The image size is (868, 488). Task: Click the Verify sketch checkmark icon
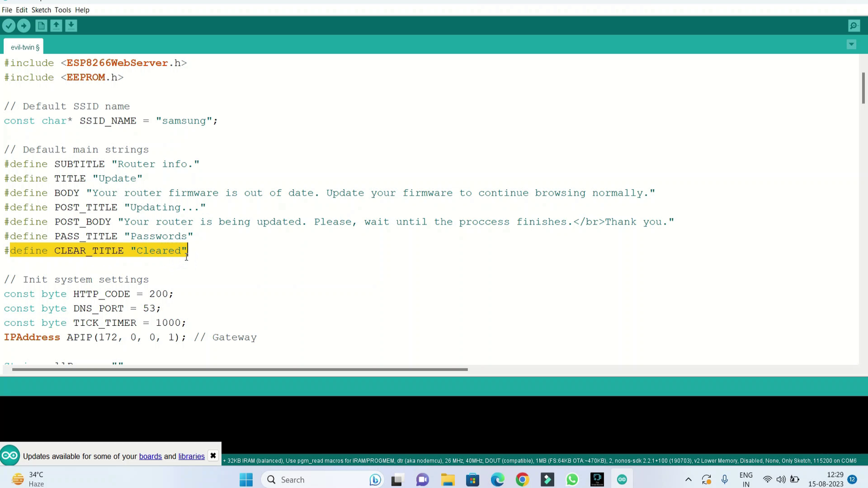(9, 25)
